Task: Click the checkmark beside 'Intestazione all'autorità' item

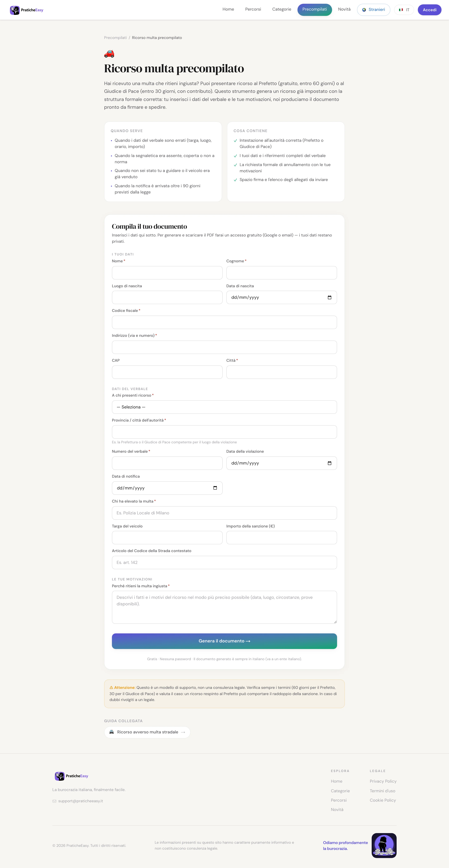Action: (x=235, y=141)
